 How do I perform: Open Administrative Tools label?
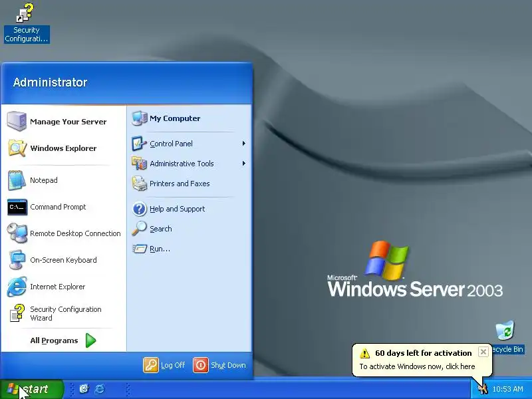(x=182, y=164)
